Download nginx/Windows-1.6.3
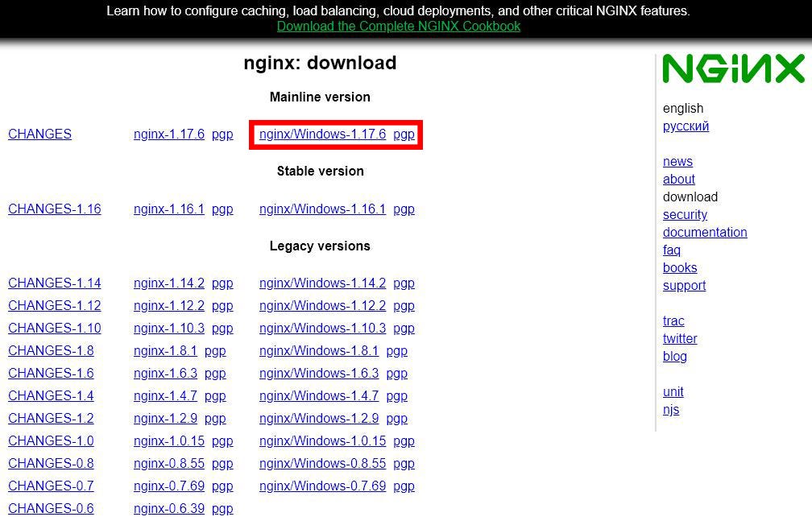The height and width of the screenshot is (521, 812). (x=319, y=373)
